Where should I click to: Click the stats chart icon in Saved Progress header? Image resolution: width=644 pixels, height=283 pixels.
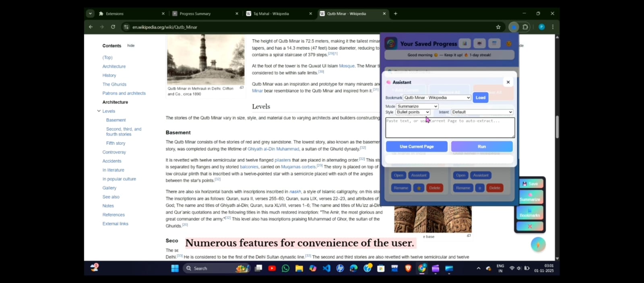464,44
